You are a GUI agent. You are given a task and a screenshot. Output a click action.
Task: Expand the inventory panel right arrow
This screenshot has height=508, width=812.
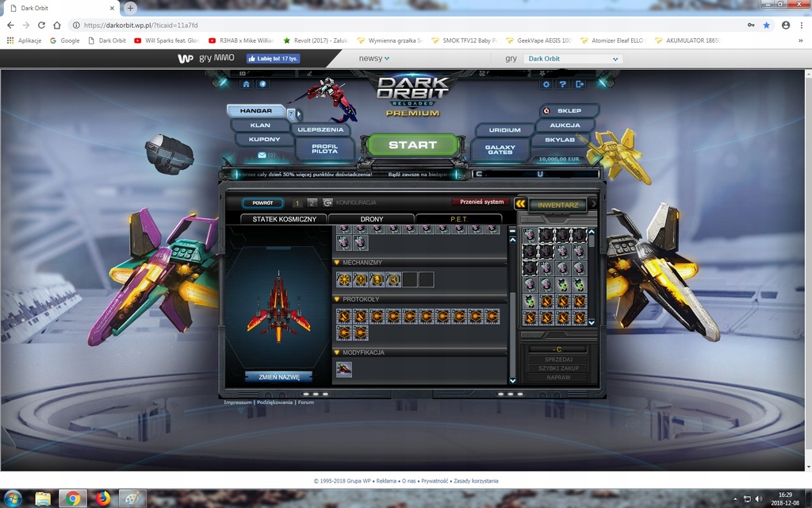(593, 204)
